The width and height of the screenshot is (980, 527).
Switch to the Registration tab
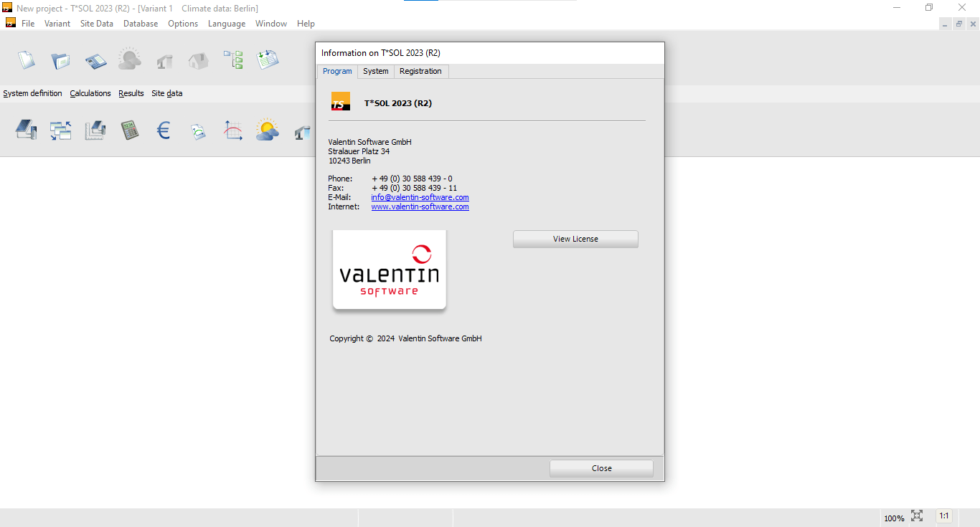tap(421, 71)
